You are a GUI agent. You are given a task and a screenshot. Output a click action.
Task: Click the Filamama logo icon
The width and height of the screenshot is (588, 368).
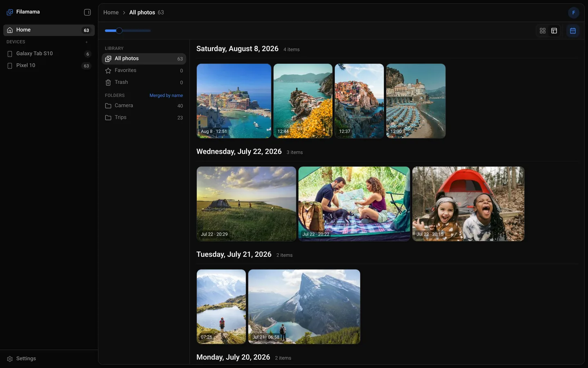click(10, 12)
